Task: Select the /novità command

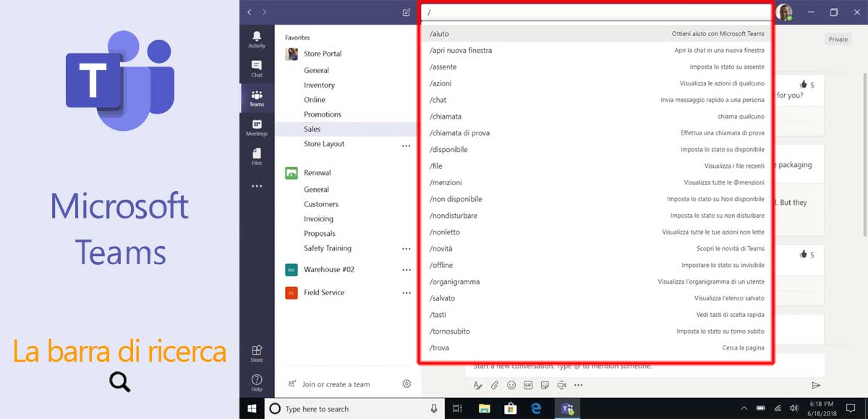Action: click(x=597, y=249)
